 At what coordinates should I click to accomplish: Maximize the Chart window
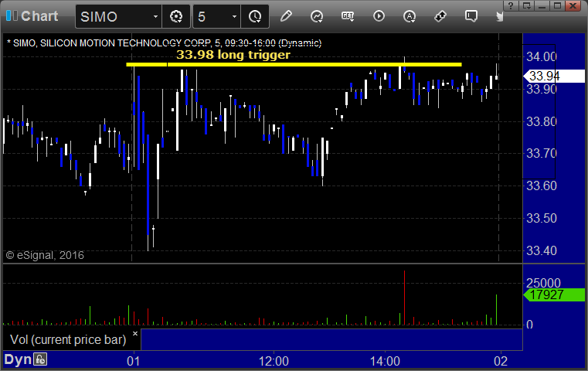point(558,5)
